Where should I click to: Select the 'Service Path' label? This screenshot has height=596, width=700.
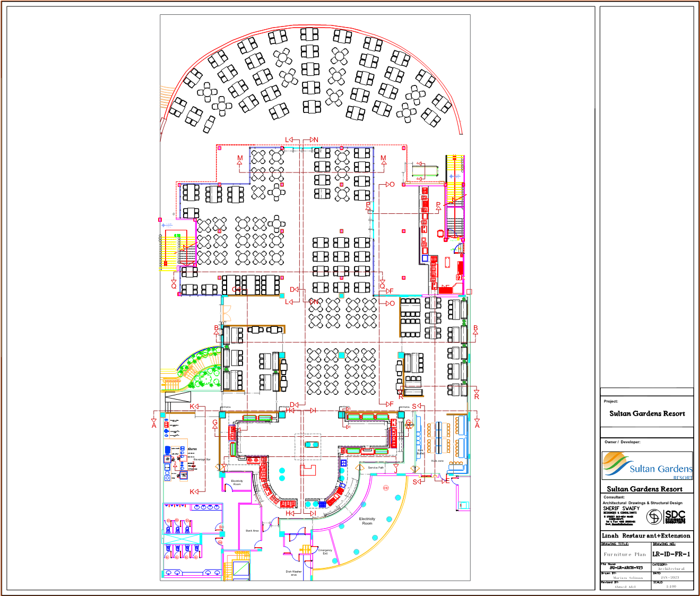pyautogui.click(x=376, y=468)
